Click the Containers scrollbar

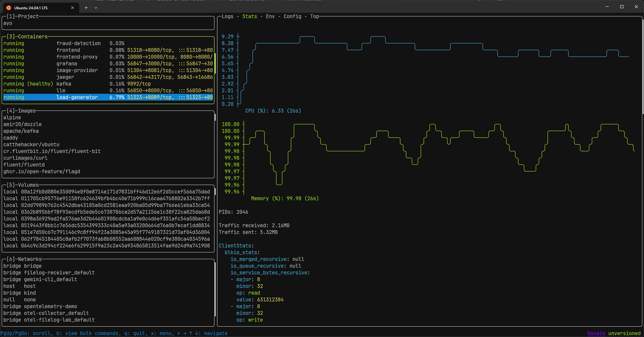click(x=214, y=63)
